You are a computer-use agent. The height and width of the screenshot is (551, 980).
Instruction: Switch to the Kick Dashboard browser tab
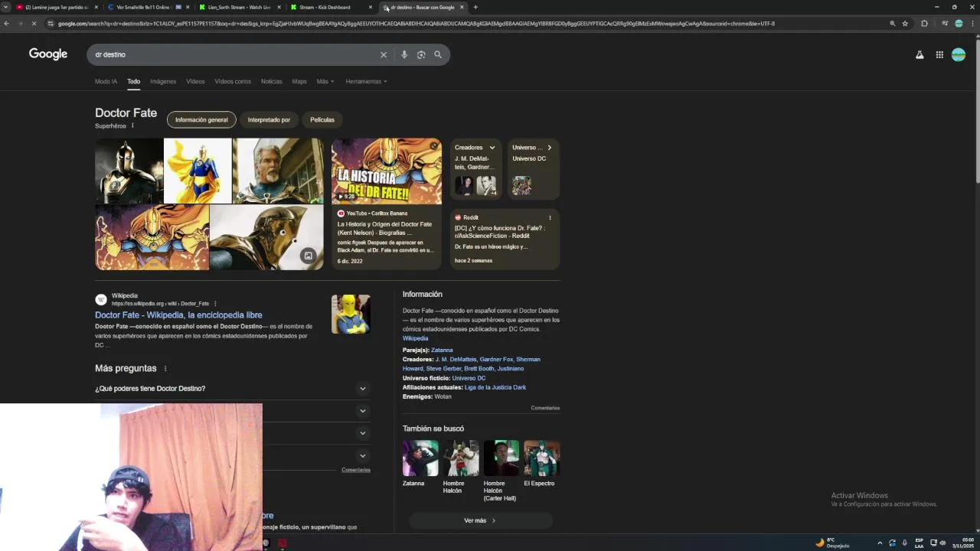coord(325,7)
